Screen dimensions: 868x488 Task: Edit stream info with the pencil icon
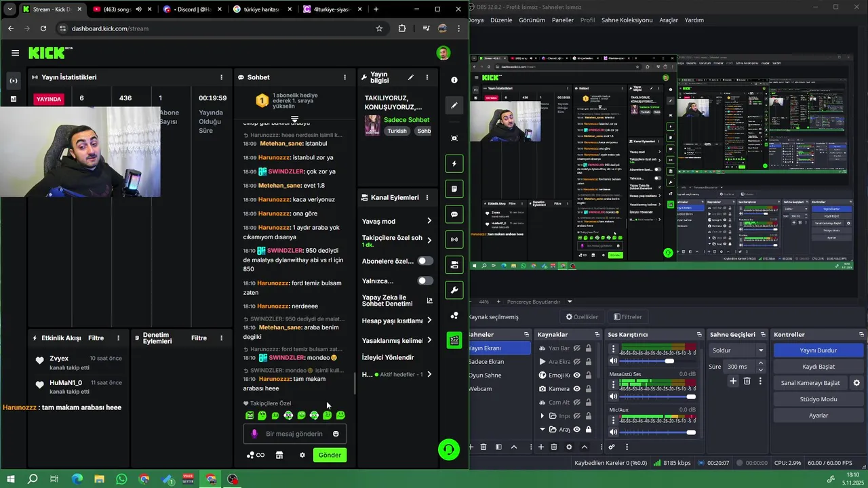point(410,77)
